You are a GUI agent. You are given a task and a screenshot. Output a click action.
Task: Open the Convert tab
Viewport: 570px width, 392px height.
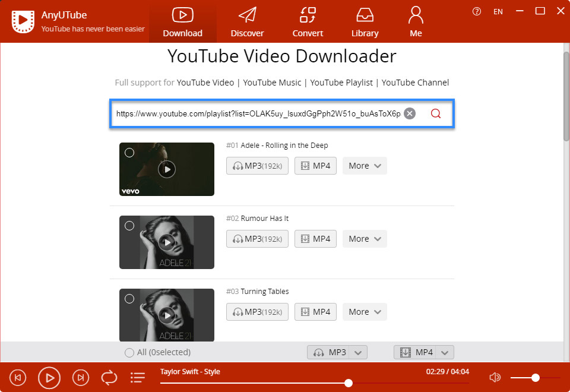[308, 22]
